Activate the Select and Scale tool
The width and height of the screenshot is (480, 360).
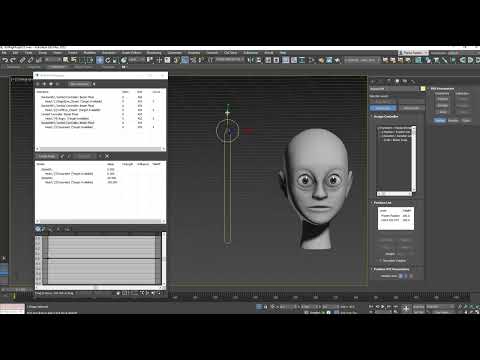[115, 60]
